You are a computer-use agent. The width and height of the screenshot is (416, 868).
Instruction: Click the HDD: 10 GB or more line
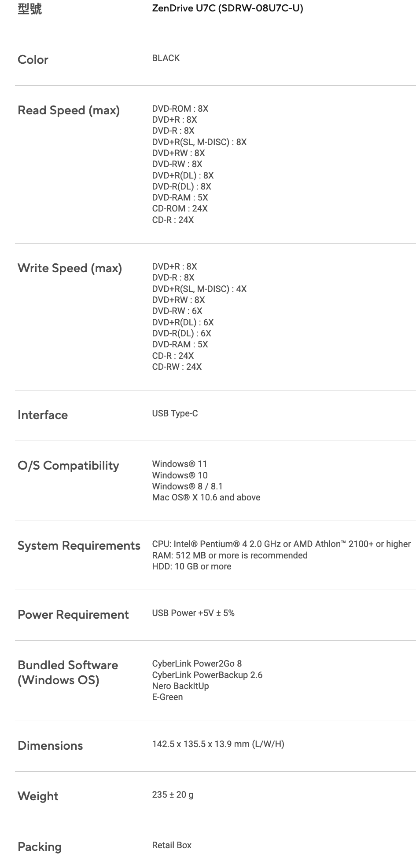click(191, 566)
